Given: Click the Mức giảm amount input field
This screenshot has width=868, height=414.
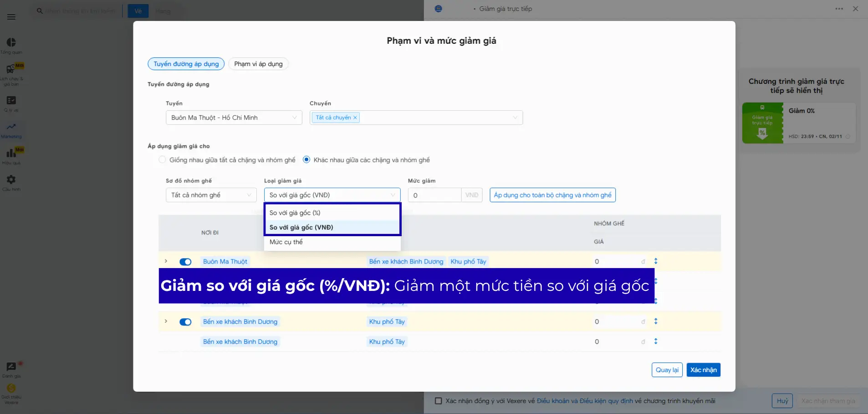Looking at the screenshot, I should [x=434, y=195].
